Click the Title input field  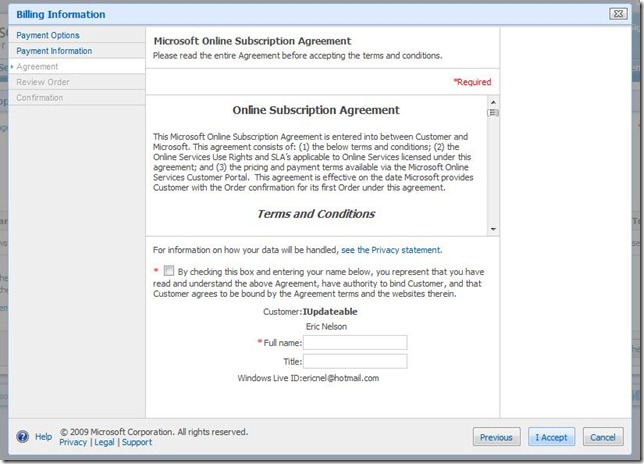point(355,361)
